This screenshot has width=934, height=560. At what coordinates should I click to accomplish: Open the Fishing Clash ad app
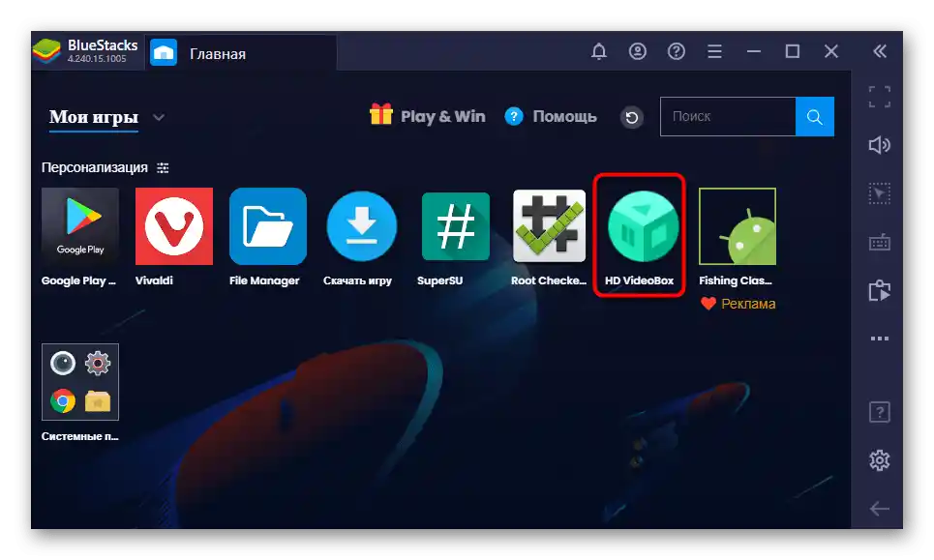pyautogui.click(x=738, y=226)
